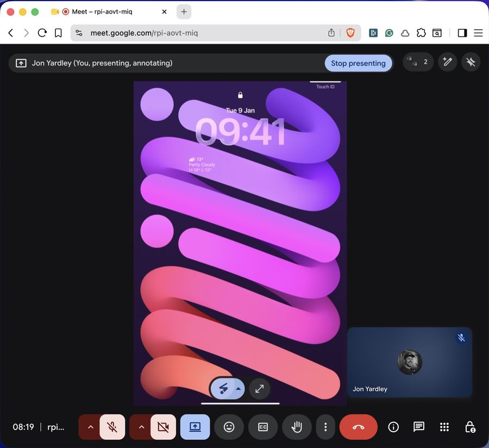
Task: Click the rpi... meeting code text
Action: [x=56, y=427]
